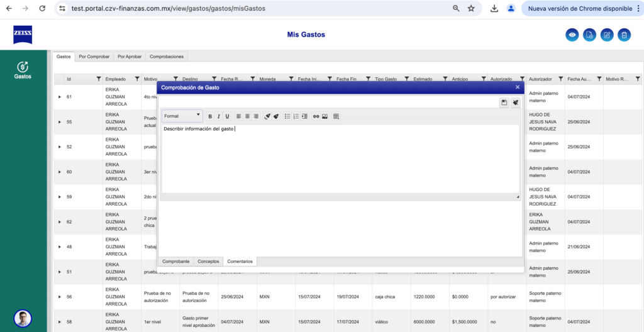Expand expense row 61
Image resolution: width=644 pixels, height=332 pixels.
tap(60, 97)
